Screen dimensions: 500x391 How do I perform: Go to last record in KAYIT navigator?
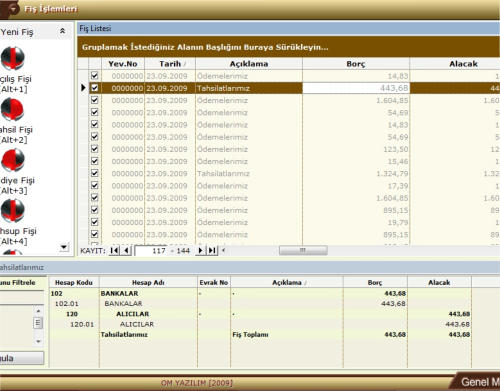(212, 250)
